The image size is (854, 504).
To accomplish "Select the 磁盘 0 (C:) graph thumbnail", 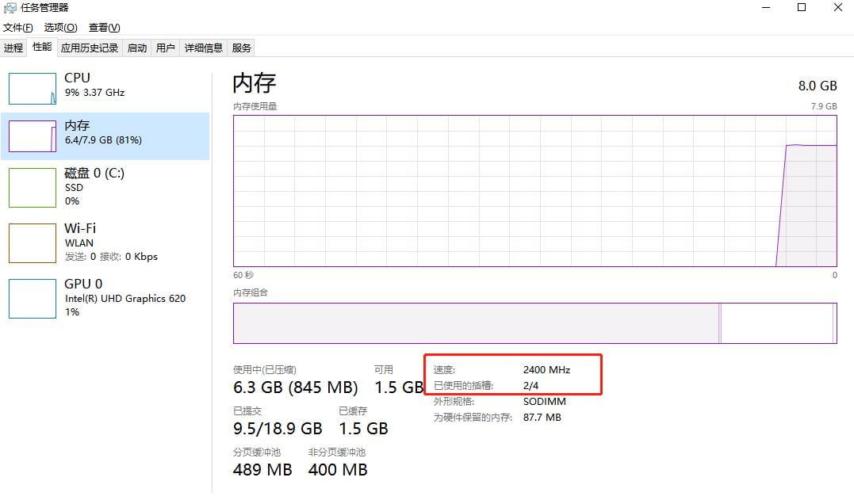I will coord(33,187).
